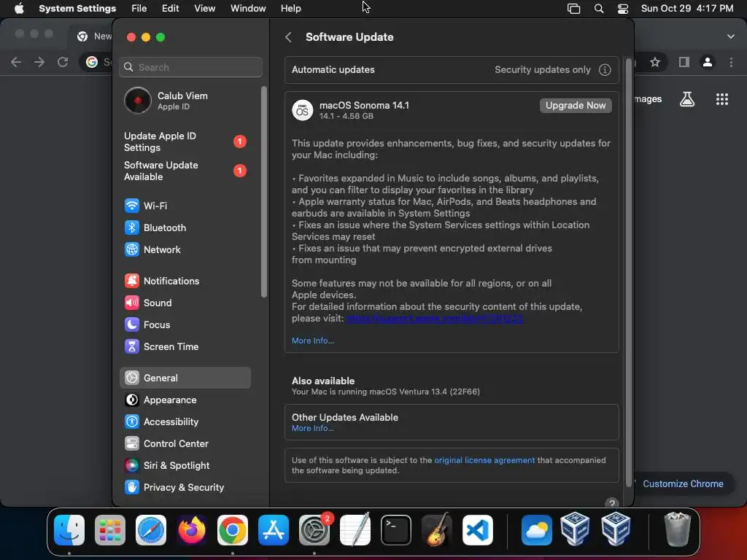Expand Chrome tab search chevron
The width and height of the screenshot is (747, 560).
[730, 36]
